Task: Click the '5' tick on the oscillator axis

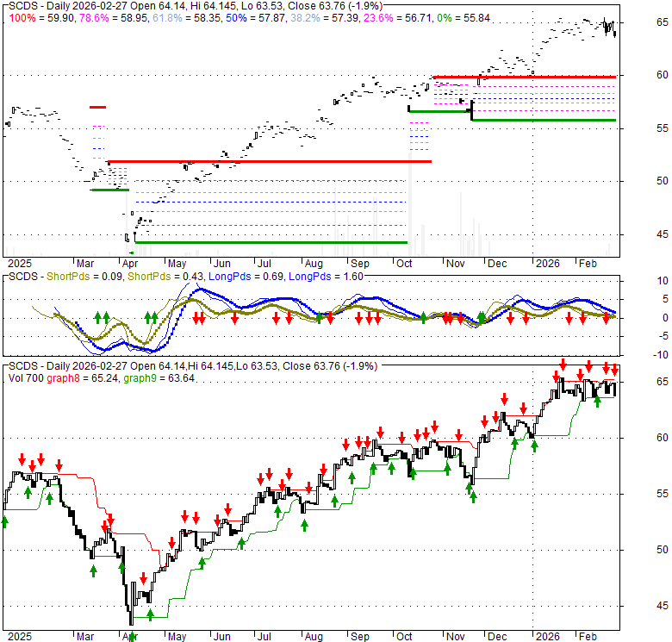Action: click(x=665, y=299)
